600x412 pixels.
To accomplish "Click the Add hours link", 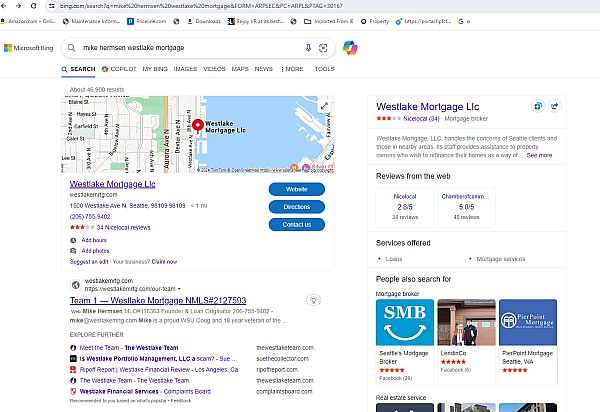I will (x=94, y=240).
